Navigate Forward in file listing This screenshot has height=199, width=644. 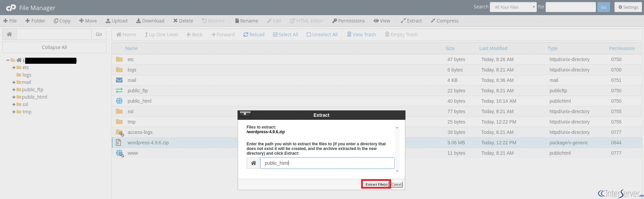pos(223,35)
